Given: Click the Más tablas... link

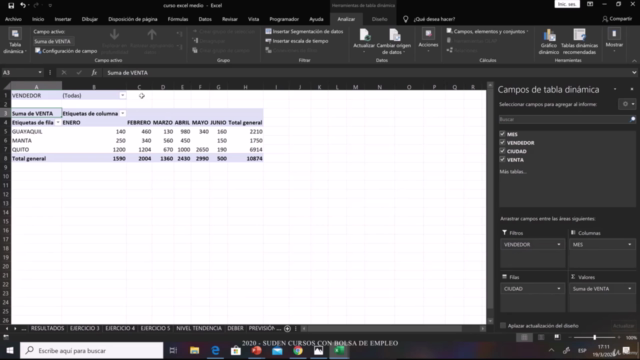Looking at the screenshot, I should [x=513, y=171].
